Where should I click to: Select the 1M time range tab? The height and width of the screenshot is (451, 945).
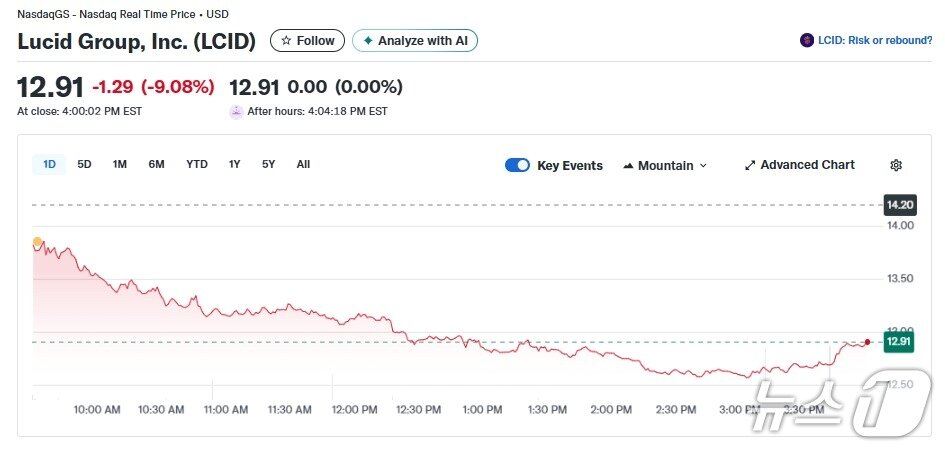[120, 164]
